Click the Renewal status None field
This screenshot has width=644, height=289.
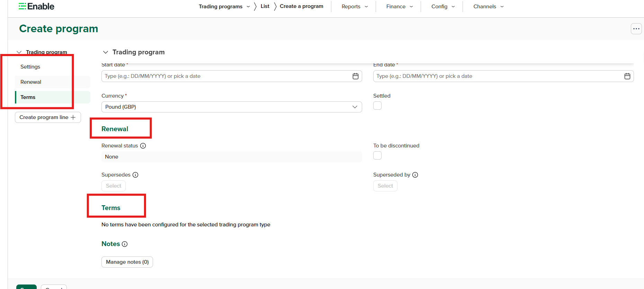(232, 157)
